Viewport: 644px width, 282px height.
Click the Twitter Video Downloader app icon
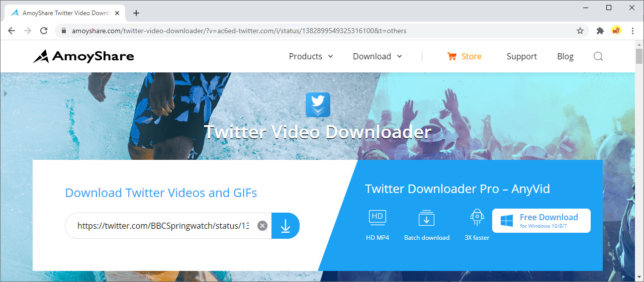[x=318, y=105]
